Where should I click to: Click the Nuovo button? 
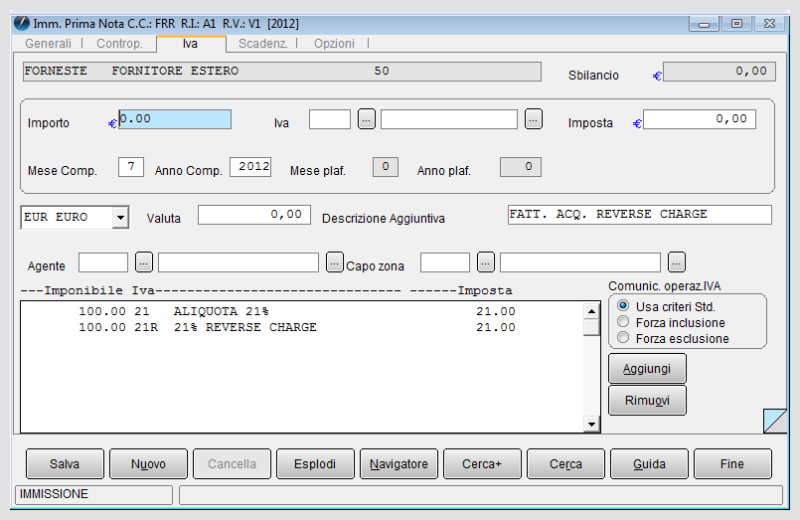pos(148,463)
